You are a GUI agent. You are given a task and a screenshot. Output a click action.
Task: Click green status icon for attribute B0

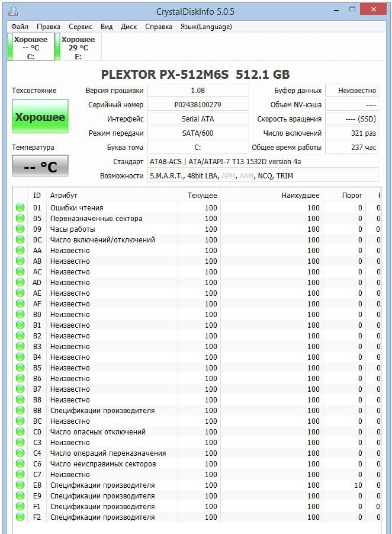pyautogui.click(x=20, y=314)
